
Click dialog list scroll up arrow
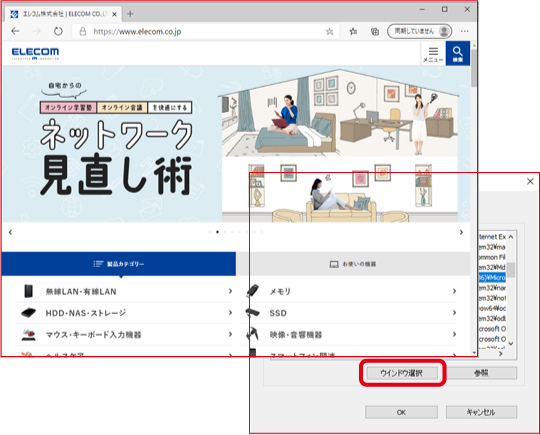(511, 237)
